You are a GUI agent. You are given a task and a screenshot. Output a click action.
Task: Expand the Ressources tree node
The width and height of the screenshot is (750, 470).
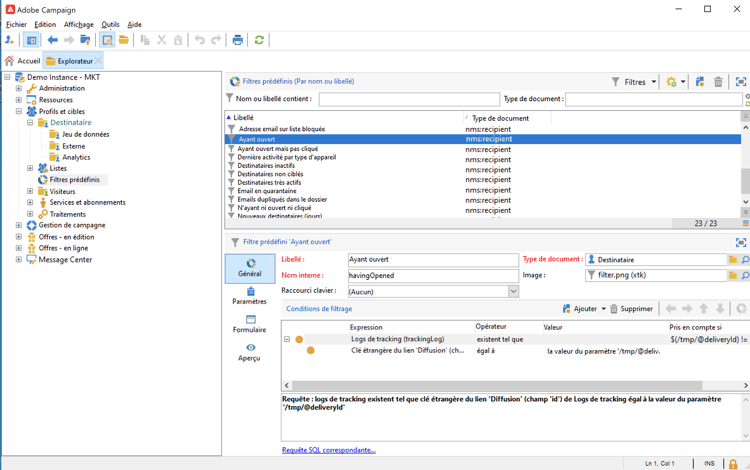point(19,100)
